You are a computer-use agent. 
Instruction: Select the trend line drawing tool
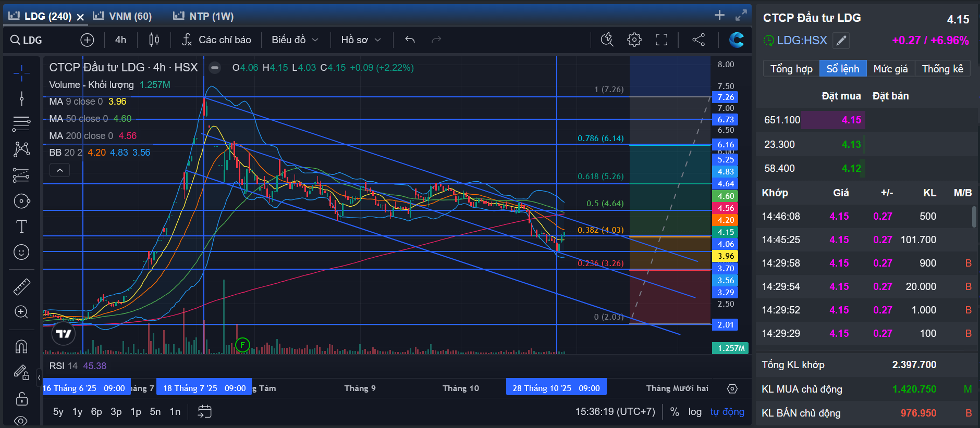[x=21, y=98]
